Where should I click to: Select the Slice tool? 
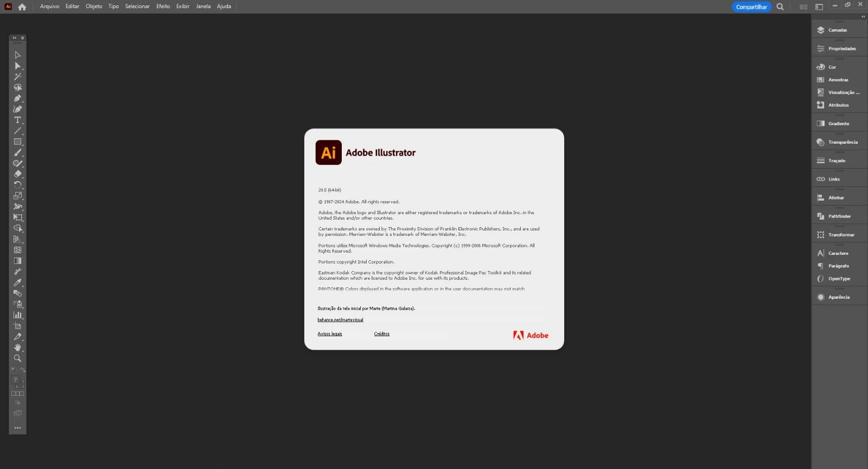[x=17, y=337]
